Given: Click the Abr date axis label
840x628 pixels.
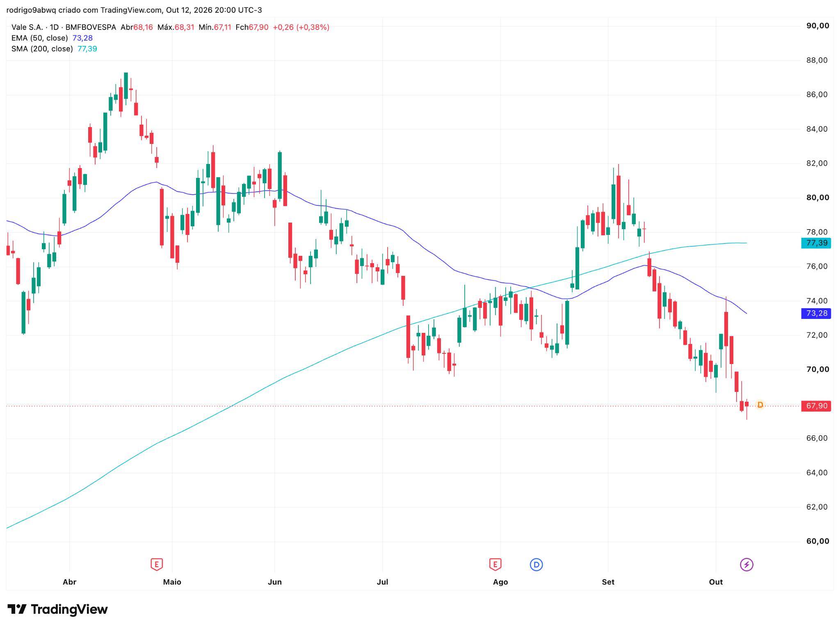Looking at the screenshot, I should tap(69, 582).
